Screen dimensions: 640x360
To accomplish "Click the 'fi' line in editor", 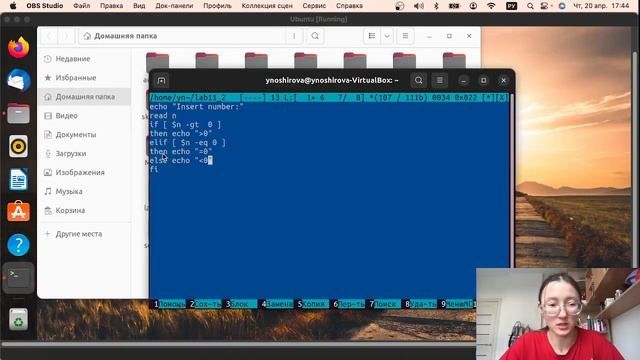I will point(154,169).
